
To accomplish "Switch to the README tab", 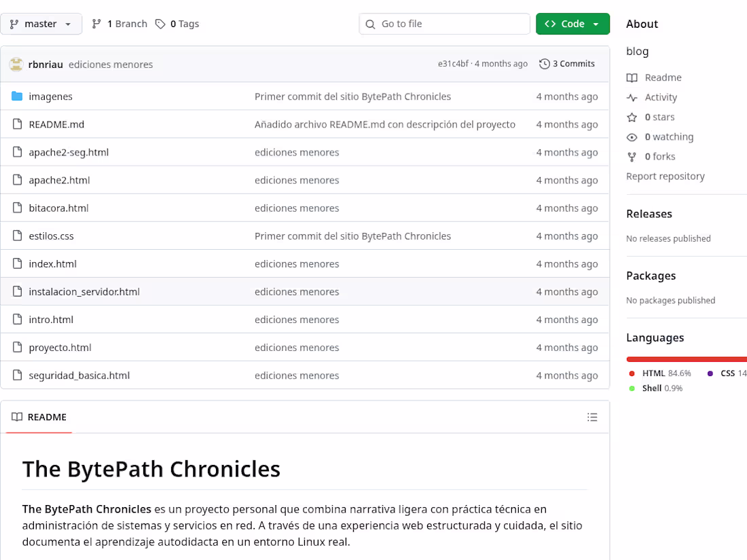I will 39,417.
